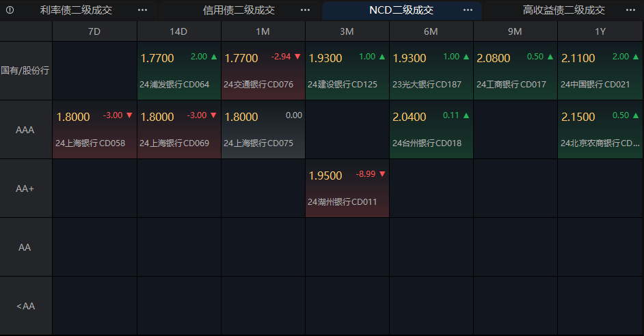Open 24上海银行CD069 deal cell
Screen dimensions: 644x336
click(179, 130)
